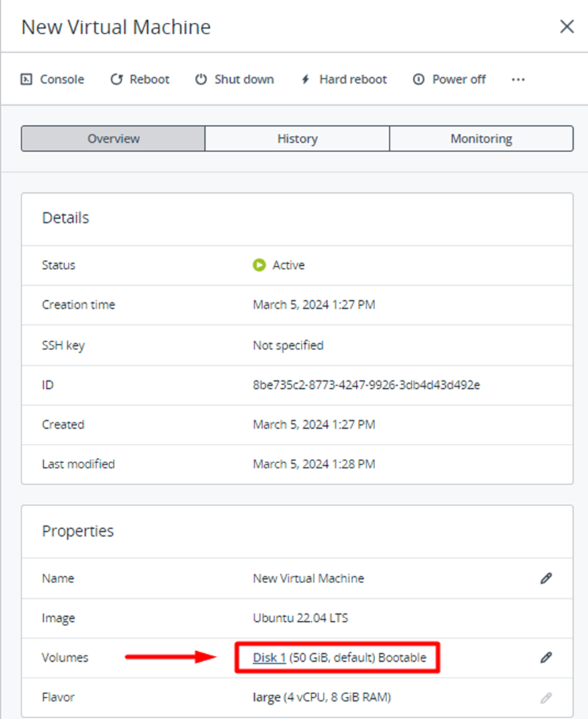Viewport: 588px width, 719px height.
Task: Close the New Virtual Machine panel
Action: 567,27
